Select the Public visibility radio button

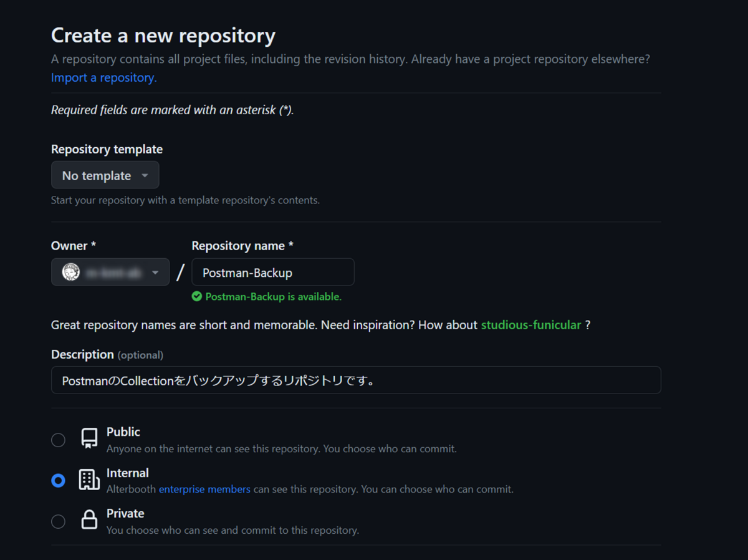[58, 440]
